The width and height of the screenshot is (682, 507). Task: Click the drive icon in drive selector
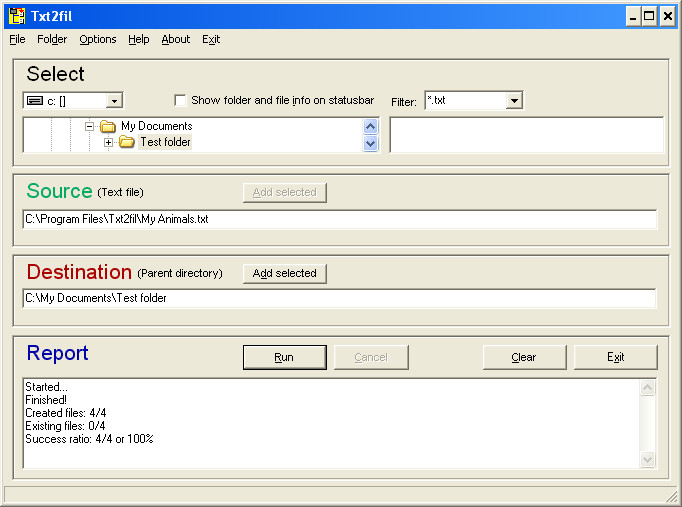35,101
